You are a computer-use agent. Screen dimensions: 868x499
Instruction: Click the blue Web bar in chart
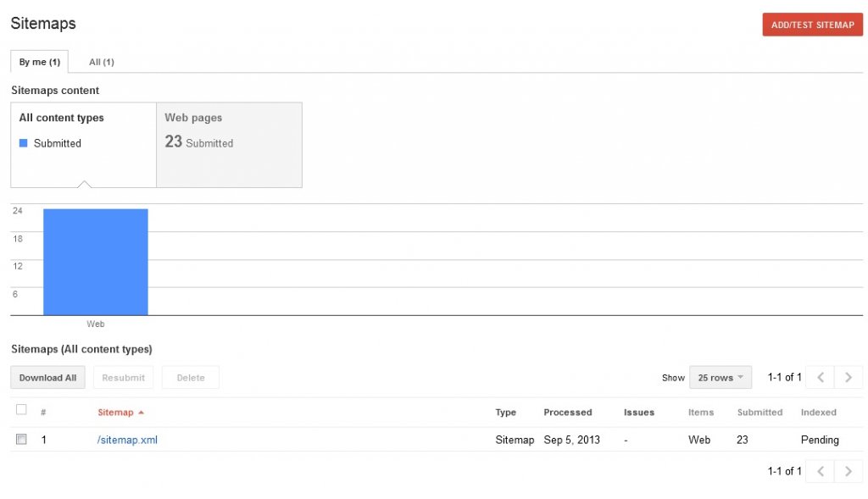[95, 262]
